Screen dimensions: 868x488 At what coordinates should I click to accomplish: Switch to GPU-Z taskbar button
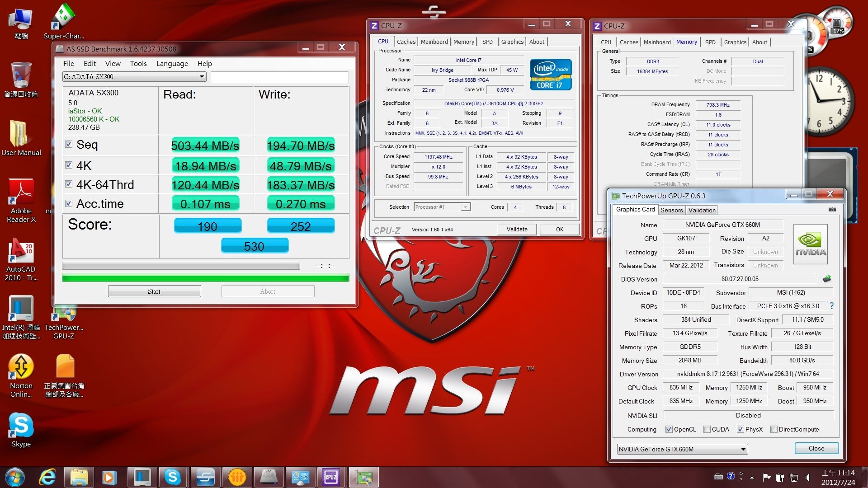363,477
